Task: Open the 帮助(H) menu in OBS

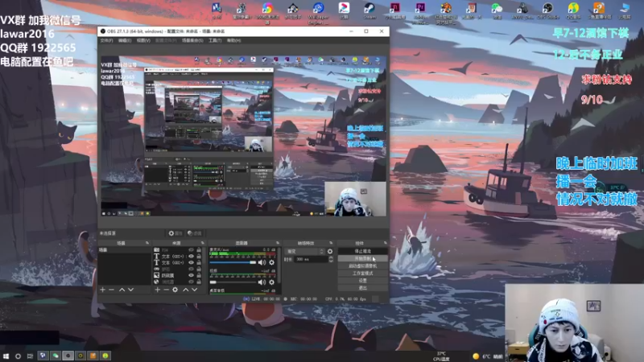Action: (x=233, y=41)
